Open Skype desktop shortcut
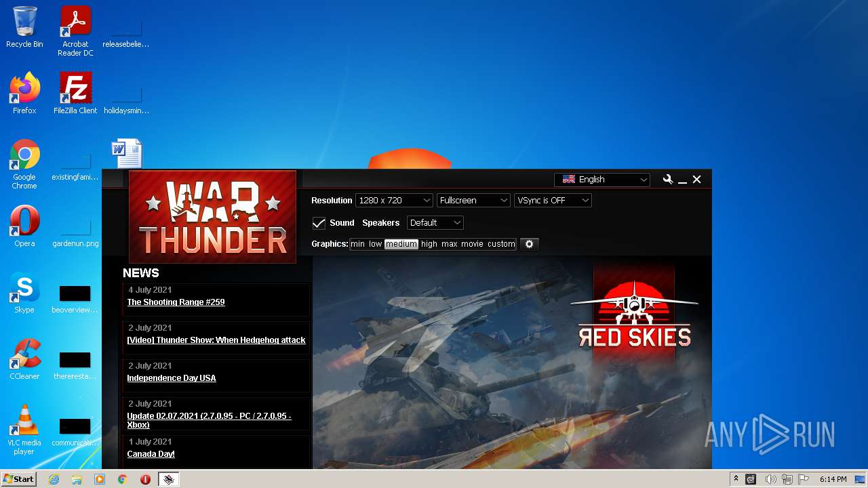The height and width of the screenshot is (488, 868). tap(24, 293)
